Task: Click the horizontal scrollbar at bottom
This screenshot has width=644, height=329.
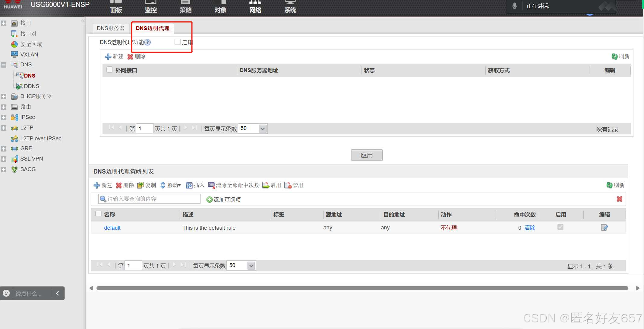Action: pyautogui.click(x=362, y=288)
